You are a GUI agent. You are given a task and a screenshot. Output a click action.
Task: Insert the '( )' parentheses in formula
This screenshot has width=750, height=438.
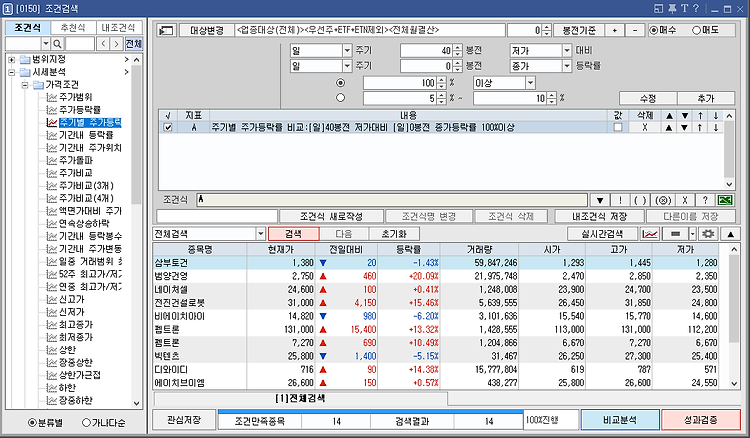(640, 200)
